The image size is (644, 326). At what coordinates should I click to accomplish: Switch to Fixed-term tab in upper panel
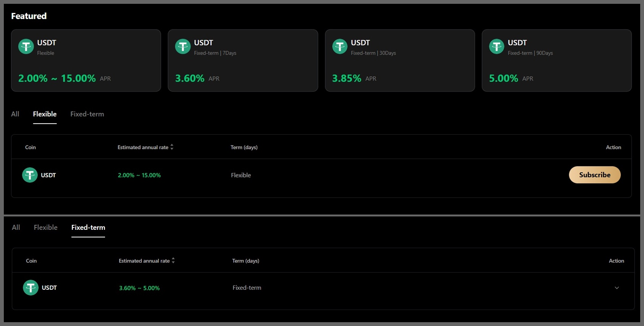tap(87, 114)
